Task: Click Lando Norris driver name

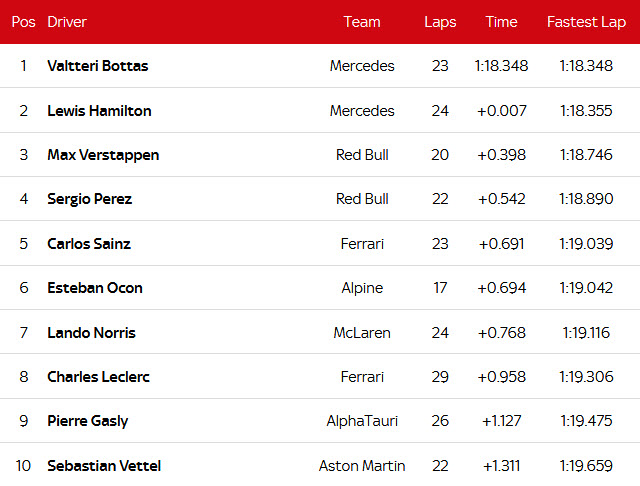Action: (91, 333)
